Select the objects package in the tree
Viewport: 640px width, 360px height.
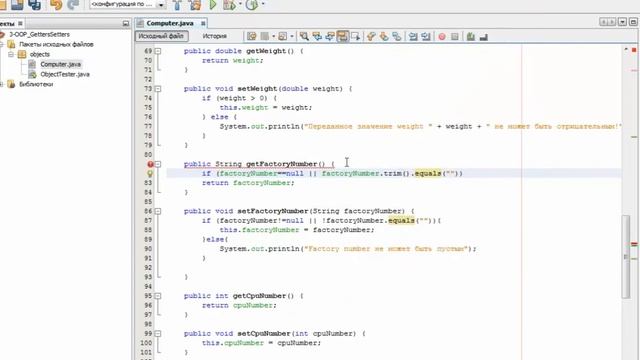[40, 54]
